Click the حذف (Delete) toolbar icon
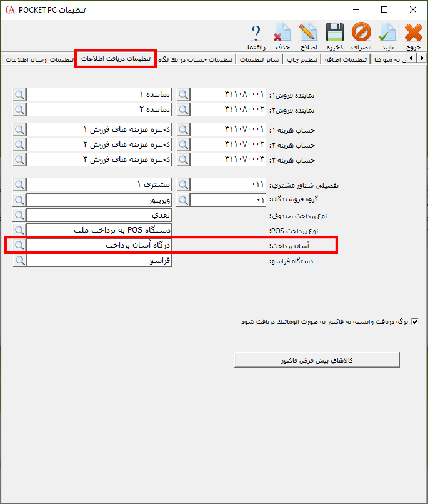 pos(282,35)
